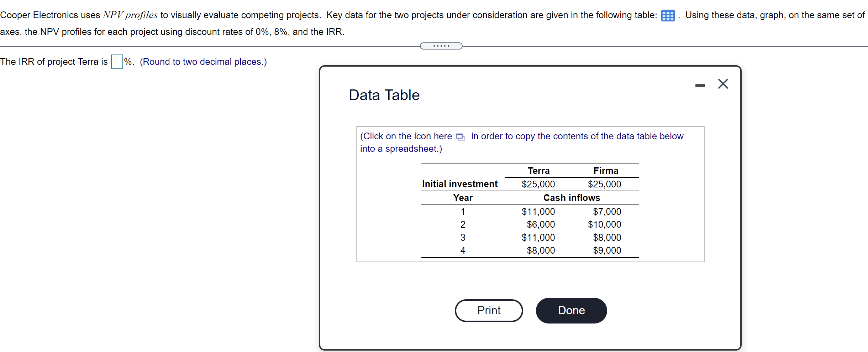This screenshot has width=868, height=352.
Task: Click the Done button
Action: point(571,310)
